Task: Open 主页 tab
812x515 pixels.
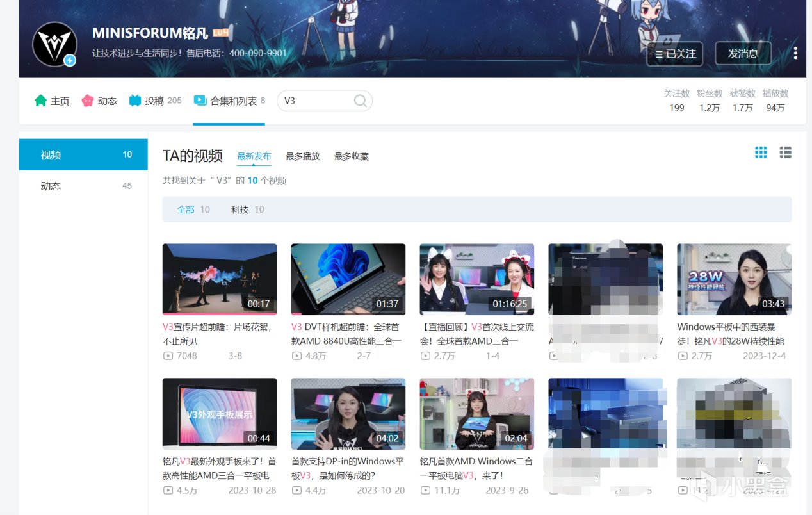Action: click(52, 101)
